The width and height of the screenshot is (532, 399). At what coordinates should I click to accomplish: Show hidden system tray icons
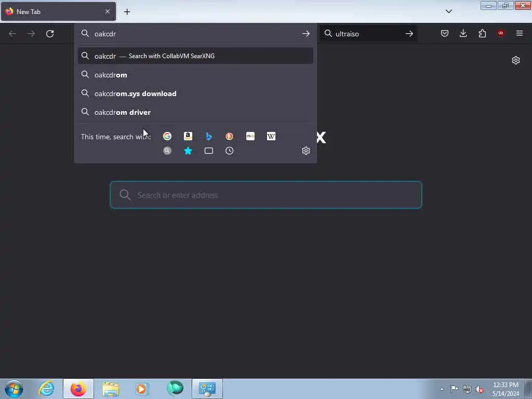point(442,389)
